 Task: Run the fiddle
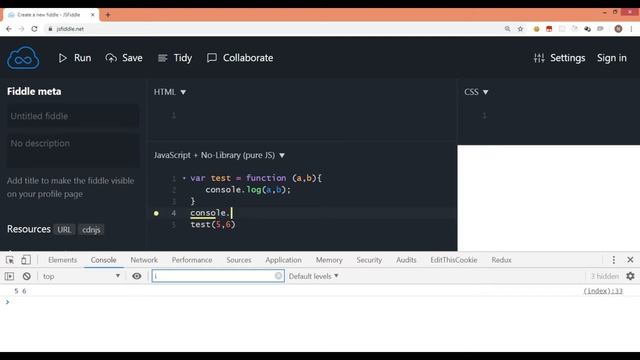pyautogui.click(x=75, y=58)
